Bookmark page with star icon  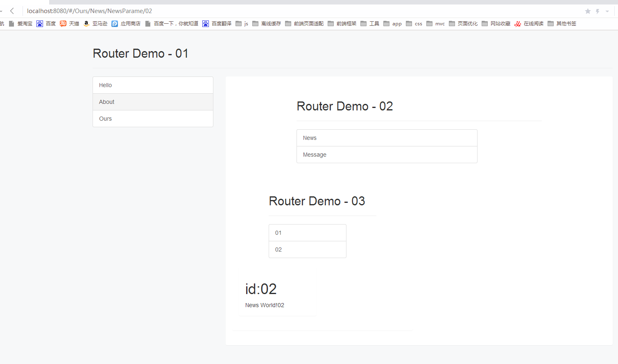point(588,11)
